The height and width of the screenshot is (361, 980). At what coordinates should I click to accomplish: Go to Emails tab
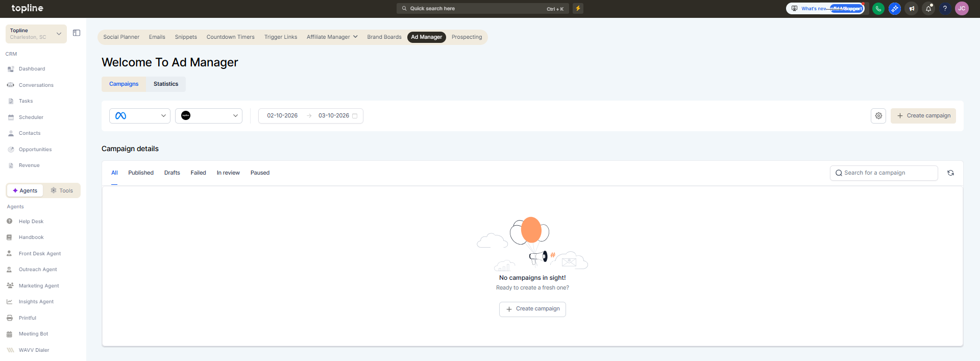[157, 37]
